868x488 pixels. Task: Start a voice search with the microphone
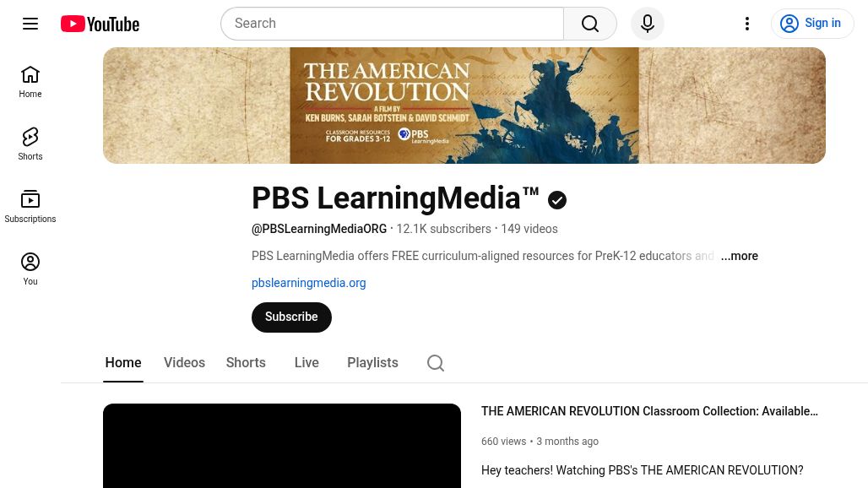point(647,23)
